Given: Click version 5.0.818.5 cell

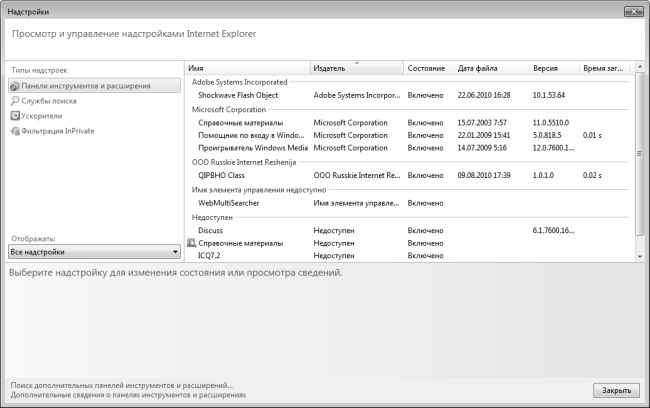Looking at the screenshot, I should click(x=547, y=135).
